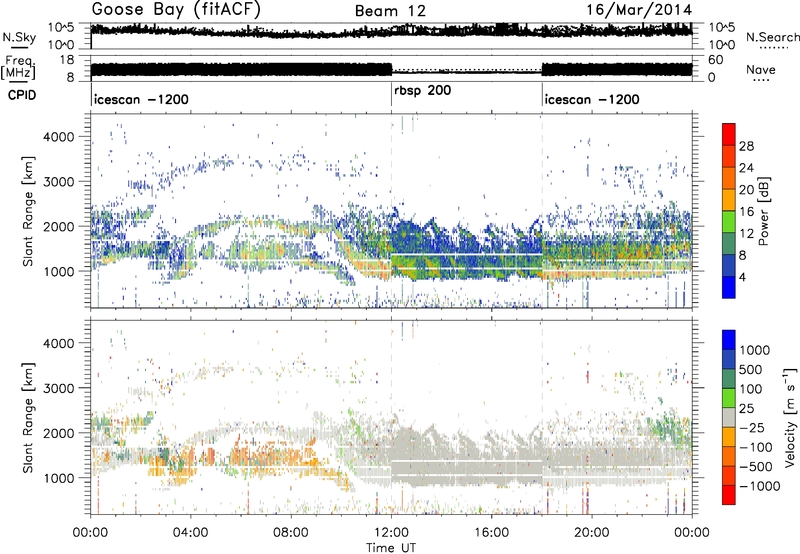This screenshot has height=554, width=800.
Task: Click the '18' frequency axis value
Action: tap(67, 60)
